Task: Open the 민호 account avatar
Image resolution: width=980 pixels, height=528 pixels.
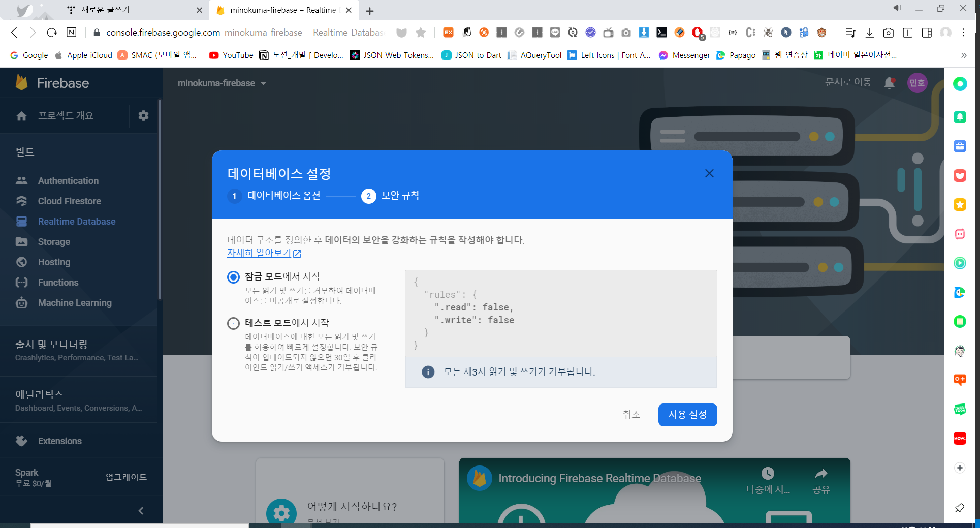Action: click(917, 83)
